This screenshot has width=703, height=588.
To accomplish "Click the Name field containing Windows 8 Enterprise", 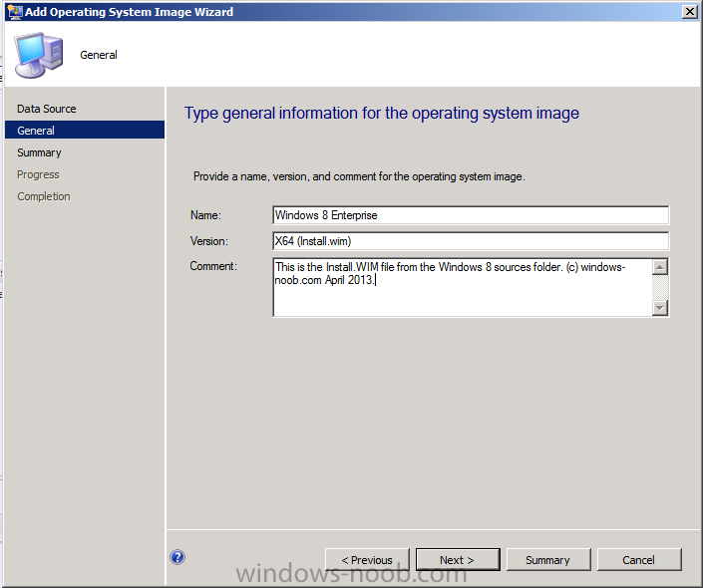I will tap(471, 215).
